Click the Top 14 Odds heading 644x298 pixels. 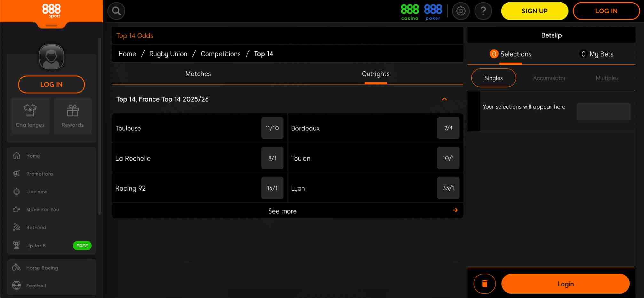(135, 36)
